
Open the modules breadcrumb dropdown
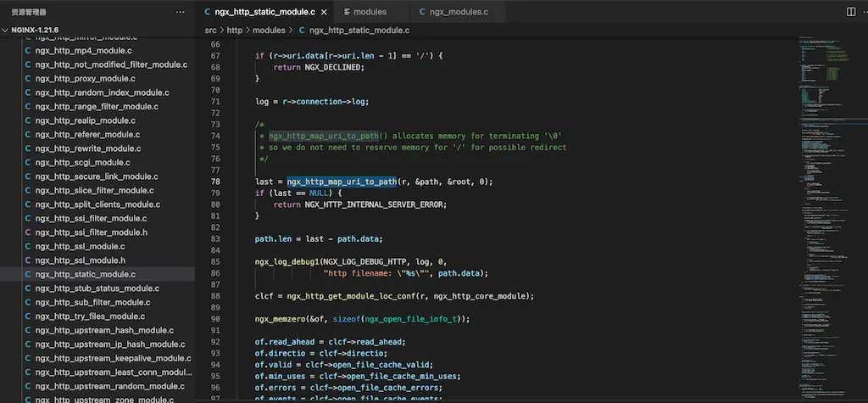pos(269,31)
